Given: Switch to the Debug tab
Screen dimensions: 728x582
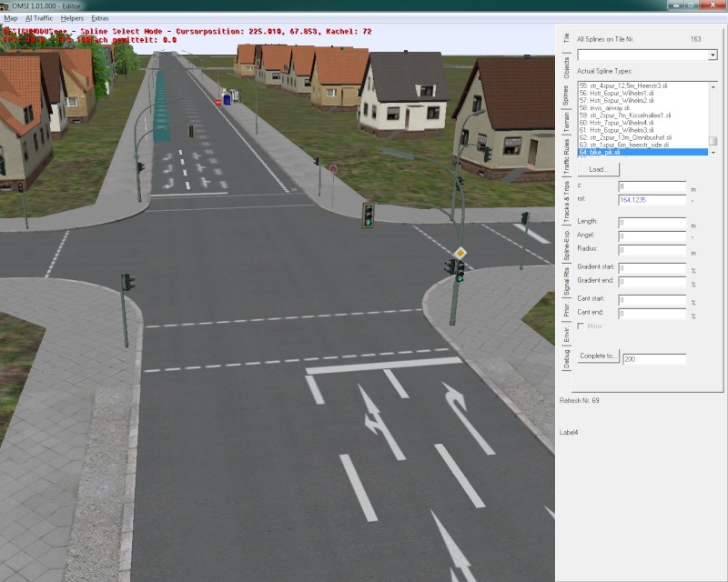Looking at the screenshot, I should tap(566, 360).
